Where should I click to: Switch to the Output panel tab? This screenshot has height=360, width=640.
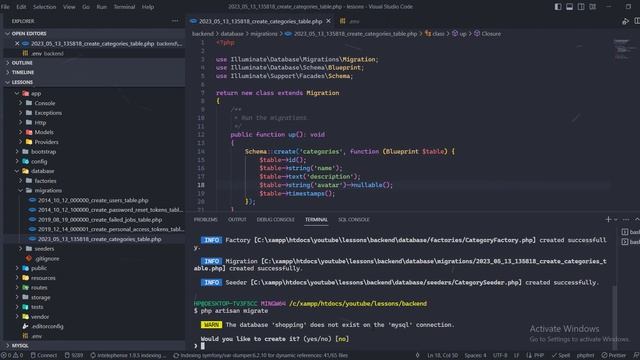[x=237, y=220]
